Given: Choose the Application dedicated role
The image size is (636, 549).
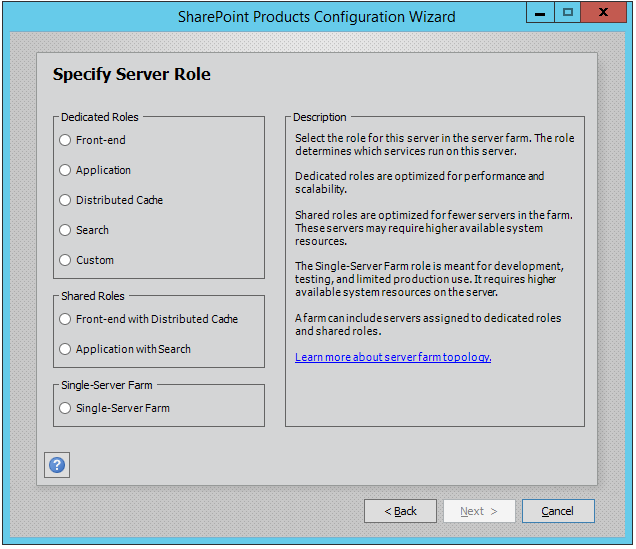Looking at the screenshot, I should (x=65, y=170).
